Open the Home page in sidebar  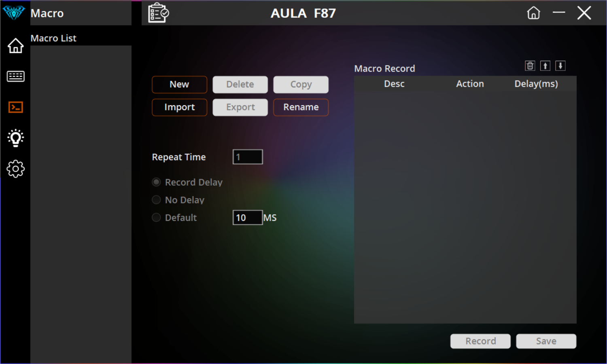[x=15, y=46]
